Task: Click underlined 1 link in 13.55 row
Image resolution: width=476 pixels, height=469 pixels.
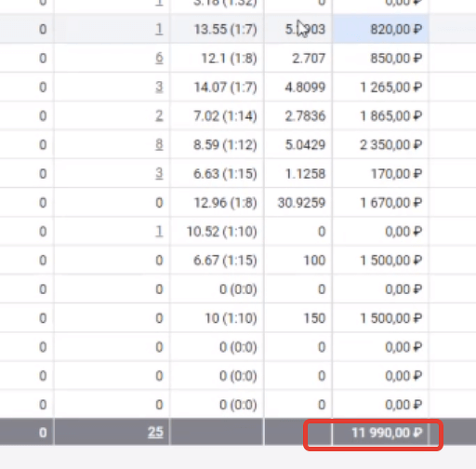Action: (159, 29)
